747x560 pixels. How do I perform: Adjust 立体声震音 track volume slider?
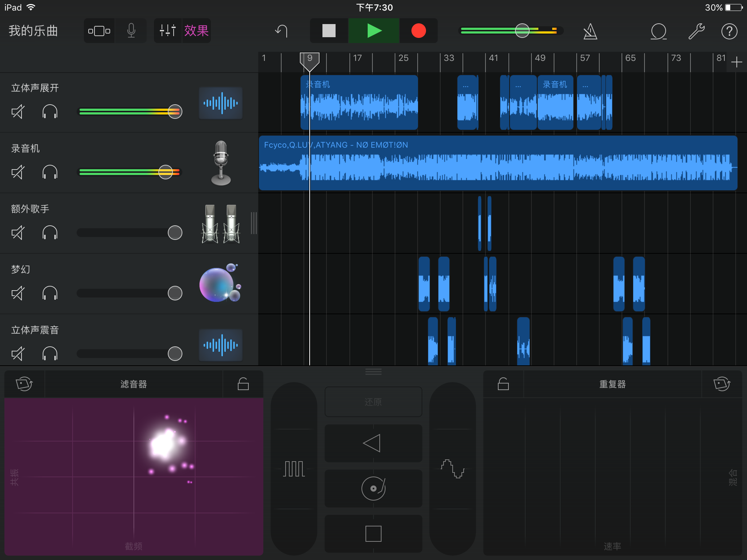[x=175, y=354]
